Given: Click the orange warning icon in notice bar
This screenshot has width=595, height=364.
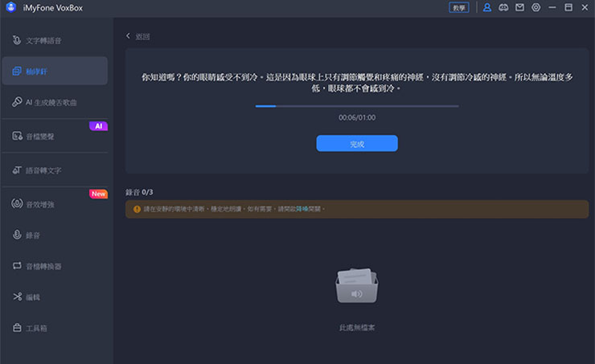Looking at the screenshot, I should (x=137, y=209).
